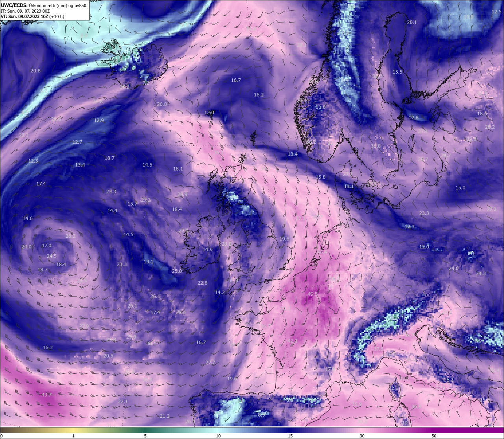Click the 12.8 value over the Baltic Sea
This screenshot has width=504, height=439.
(413, 117)
